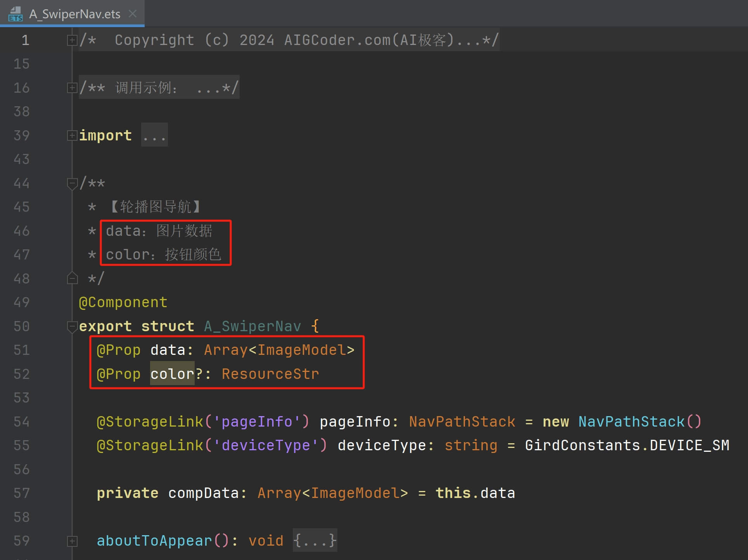Click the ImageModel type on line 51

(x=302, y=350)
